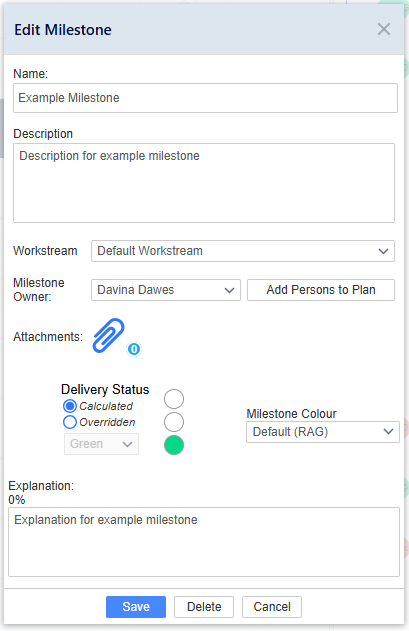Cancel editing the milestone

point(272,607)
